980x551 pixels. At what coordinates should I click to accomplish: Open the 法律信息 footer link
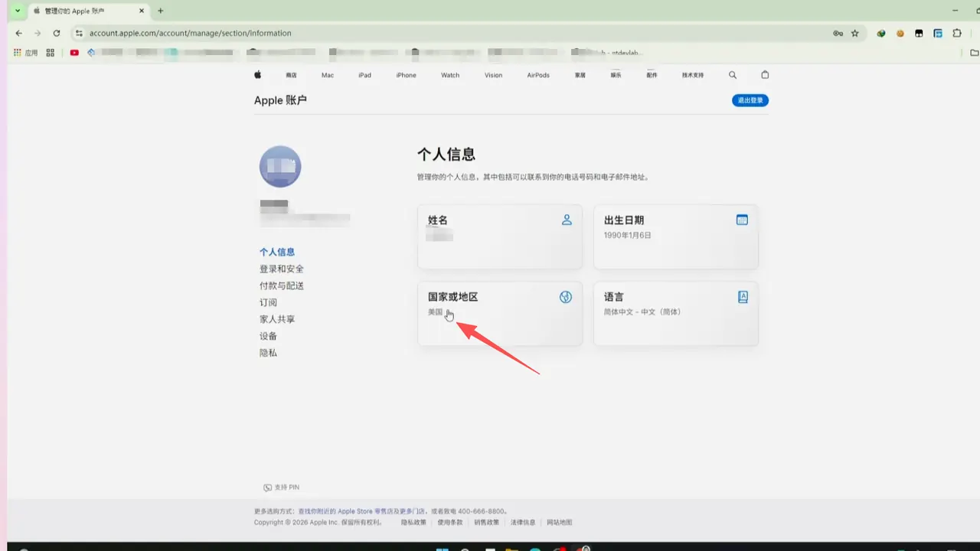(523, 523)
